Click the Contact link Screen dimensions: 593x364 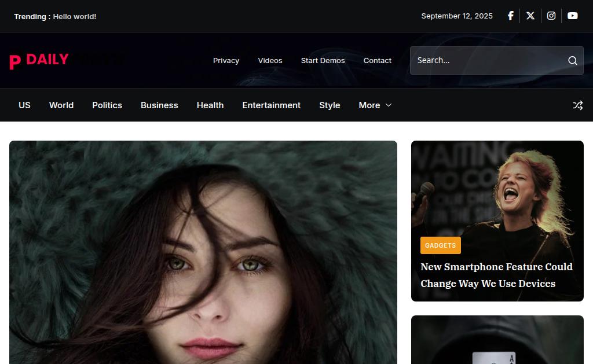(x=377, y=61)
